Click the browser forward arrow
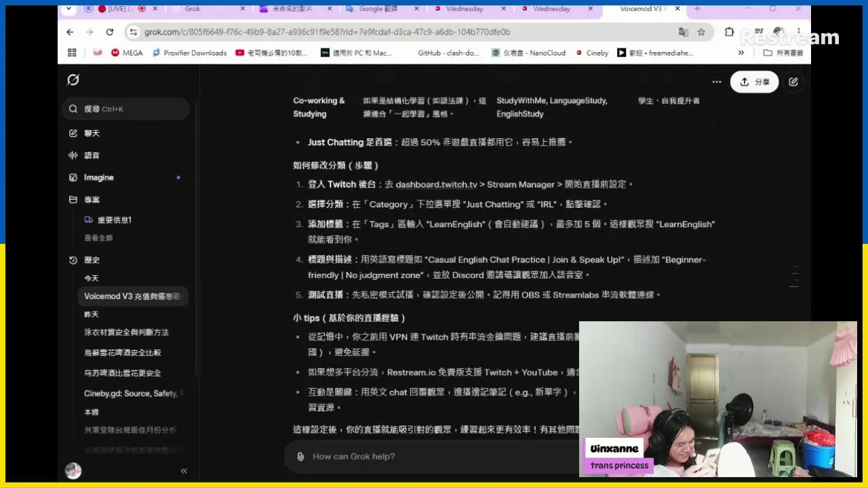The width and height of the screenshot is (868, 488). 90,32
